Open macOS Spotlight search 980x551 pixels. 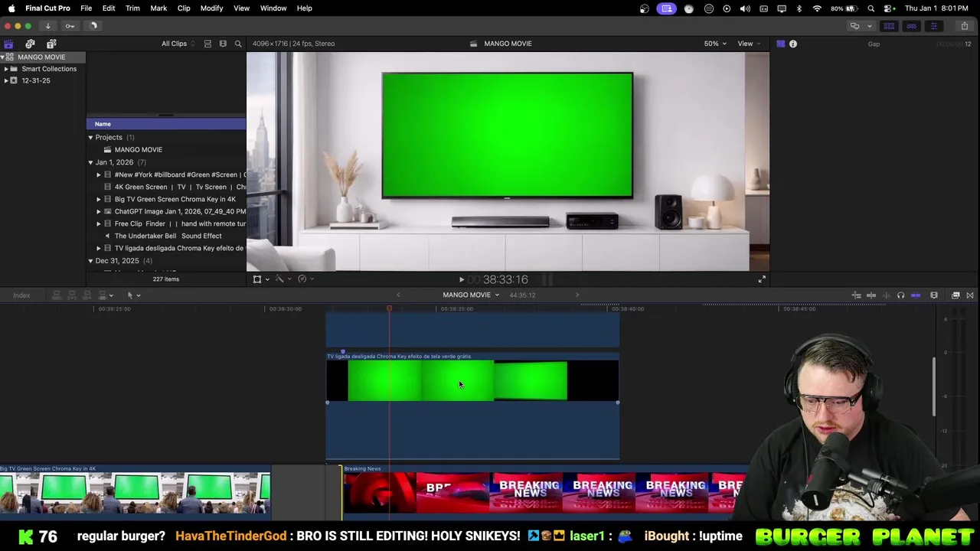pos(871,8)
